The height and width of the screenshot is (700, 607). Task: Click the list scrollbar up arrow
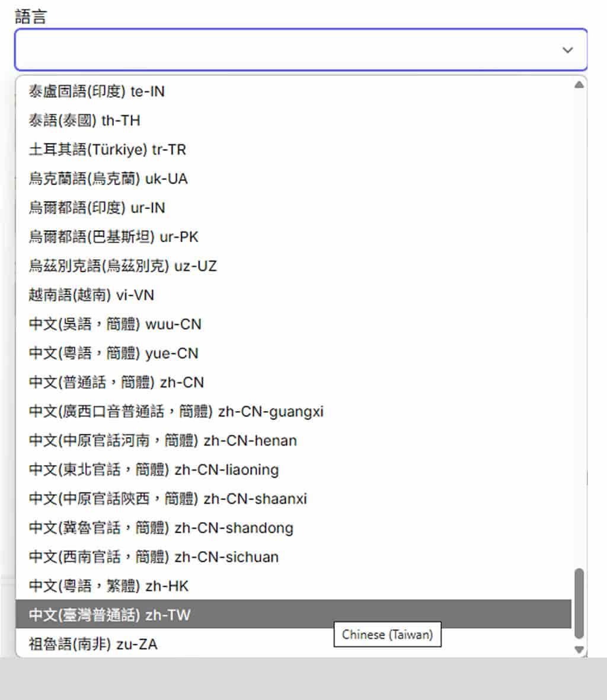[579, 84]
